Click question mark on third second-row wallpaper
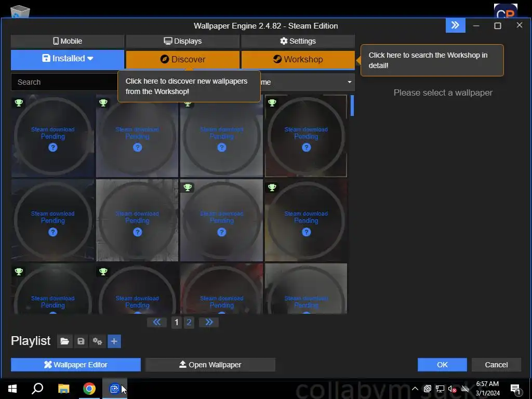Screen dimensions: 532x399 coord(221,232)
